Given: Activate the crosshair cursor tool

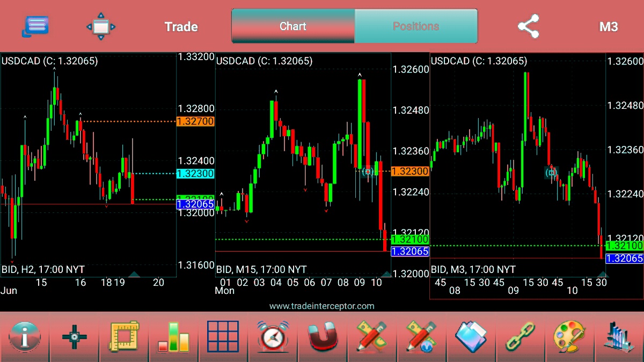Looking at the screenshot, I should [74, 337].
